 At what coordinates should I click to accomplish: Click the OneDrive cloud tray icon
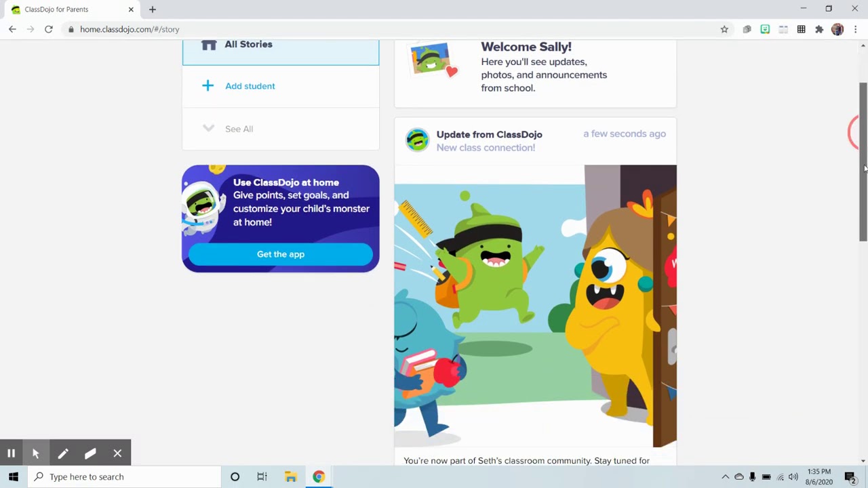(739, 476)
